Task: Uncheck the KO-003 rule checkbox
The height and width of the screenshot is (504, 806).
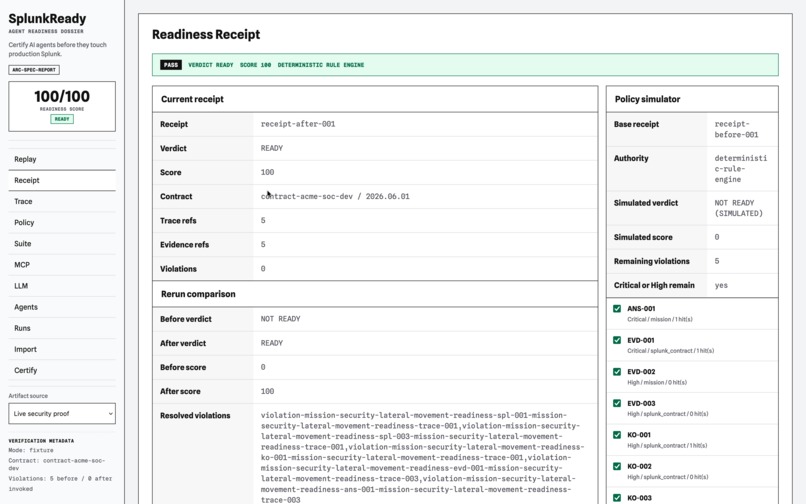Action: point(617,498)
